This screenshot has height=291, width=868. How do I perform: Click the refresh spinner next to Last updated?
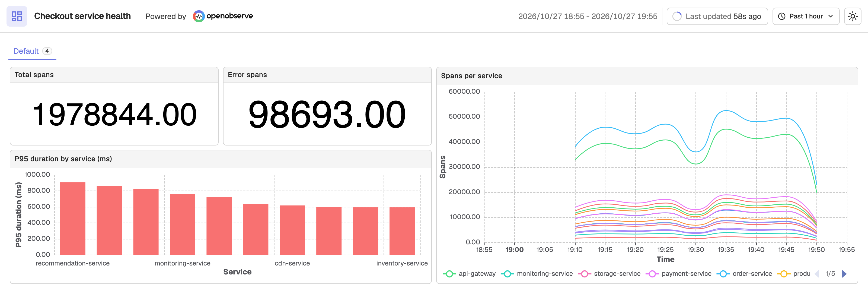click(x=676, y=16)
